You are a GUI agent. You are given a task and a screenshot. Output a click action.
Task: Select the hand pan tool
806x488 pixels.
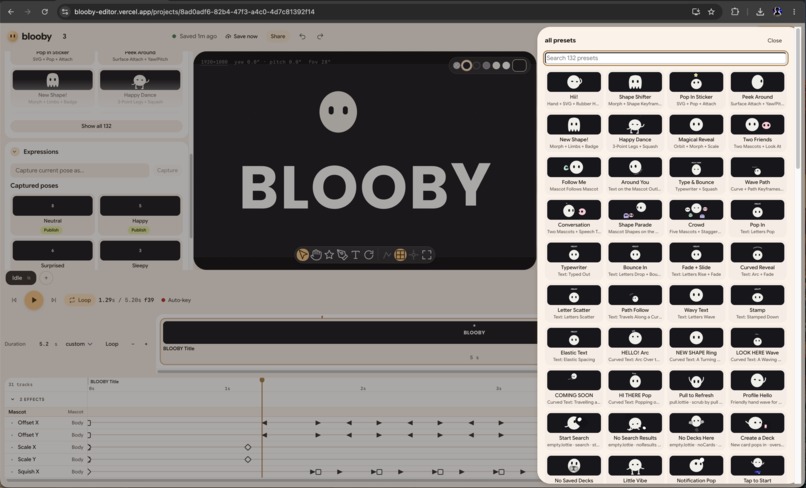pos(316,255)
